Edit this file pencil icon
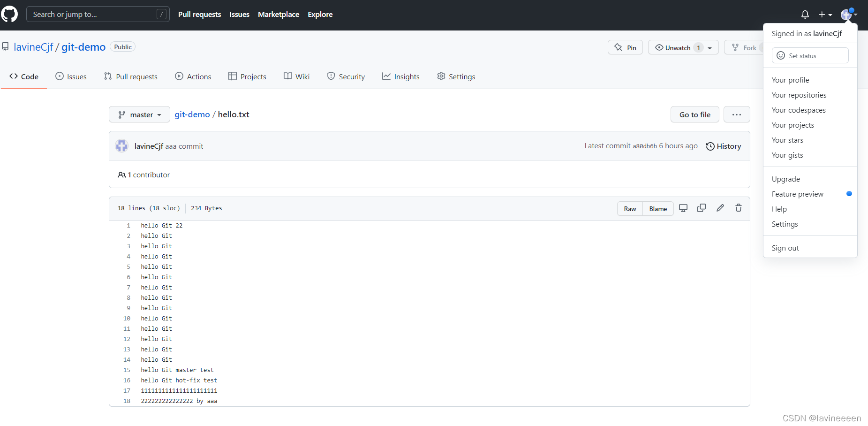The width and height of the screenshot is (868, 426). (x=720, y=208)
